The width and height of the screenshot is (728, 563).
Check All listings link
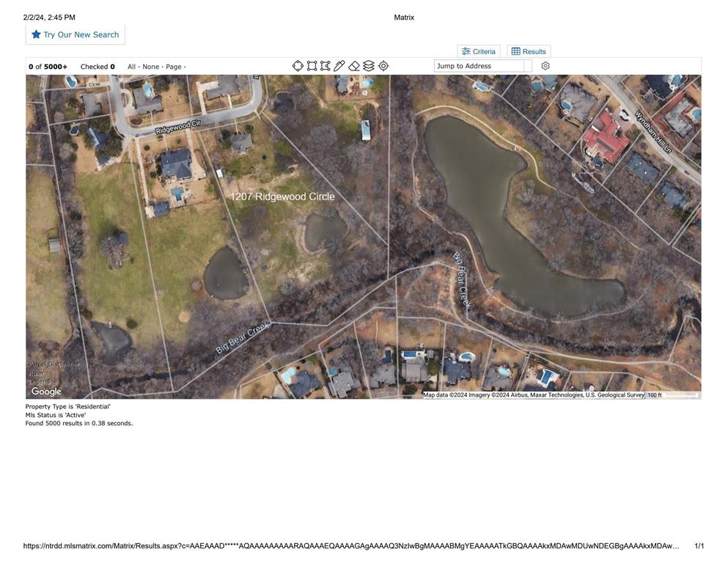(131, 67)
